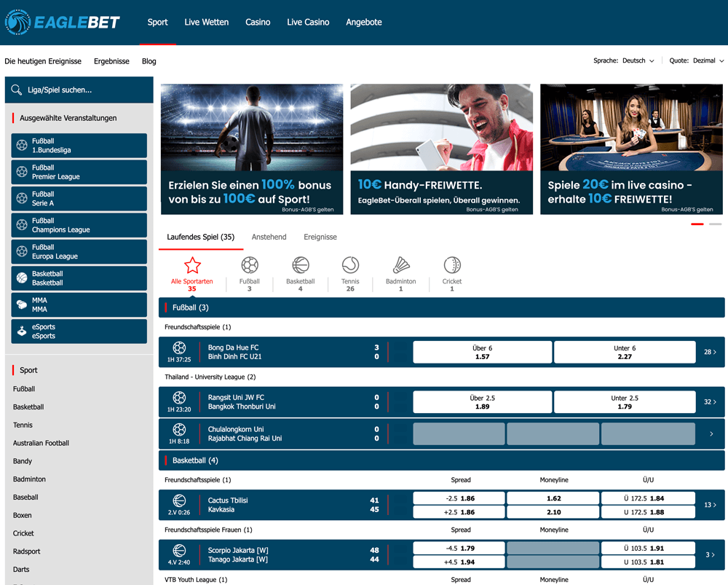Click ball icon of Rangsit Uni JW FC match

click(x=179, y=397)
